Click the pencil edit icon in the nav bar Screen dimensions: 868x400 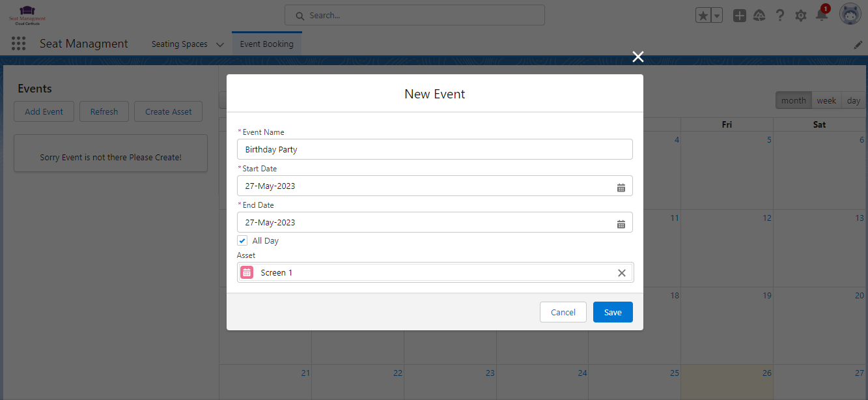[x=858, y=45]
